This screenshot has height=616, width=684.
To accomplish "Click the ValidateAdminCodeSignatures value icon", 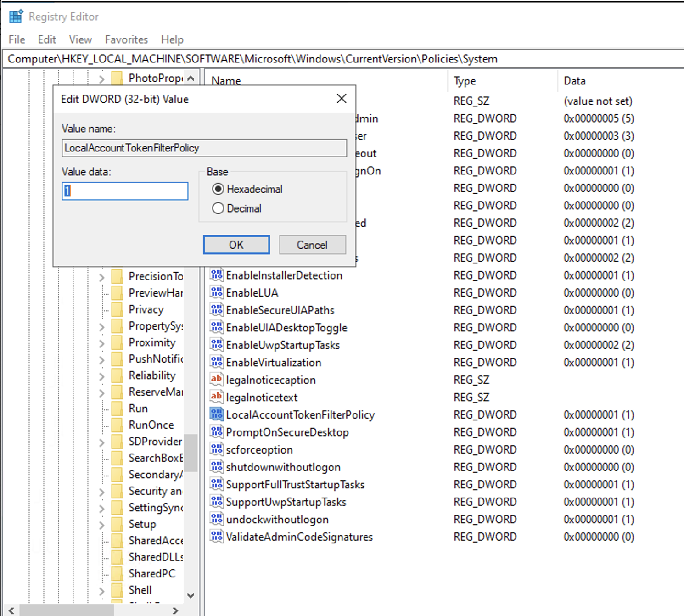I will coord(217,537).
